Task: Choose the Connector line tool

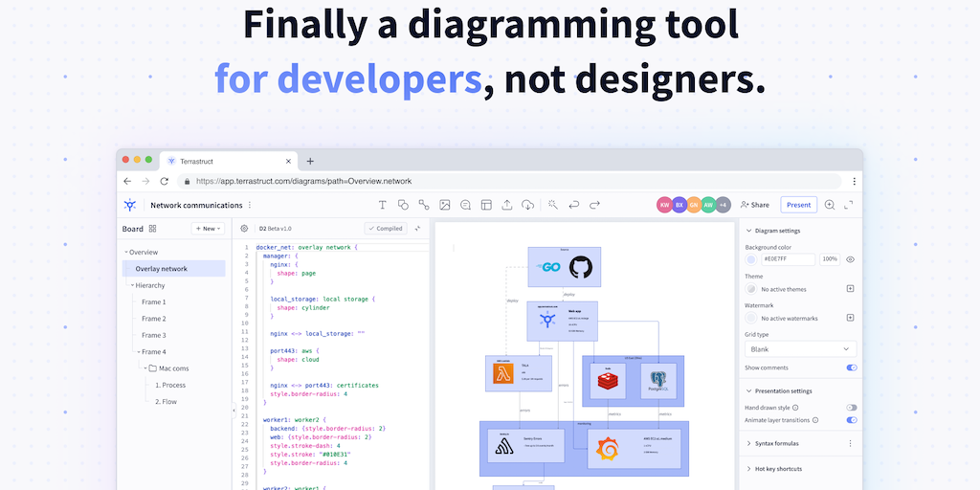Action: [424, 205]
